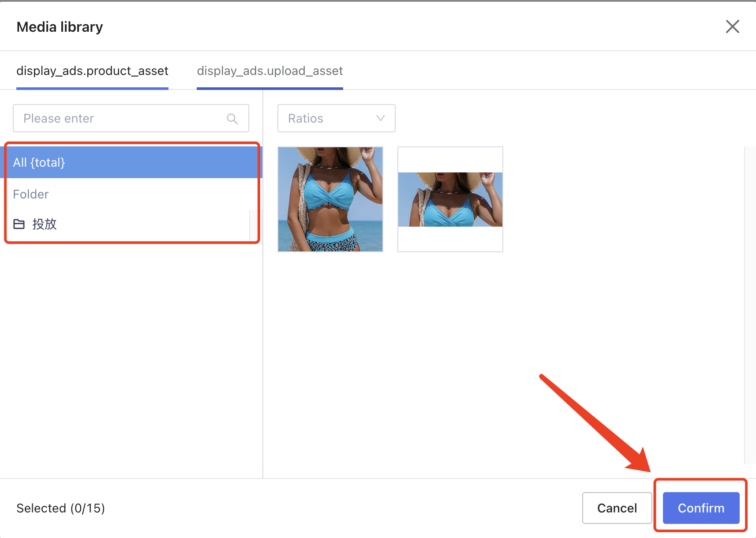Open the Ratios dropdown
This screenshot has width=756, height=538.
pos(336,118)
